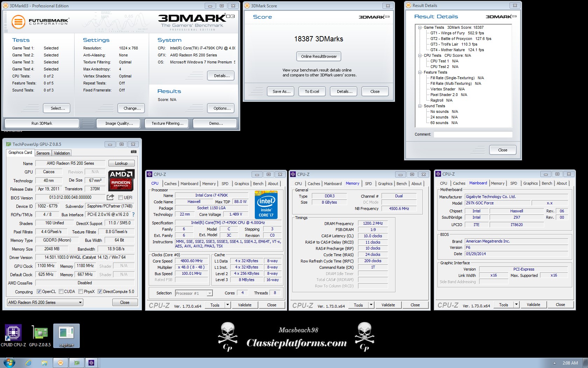
Task: Click the Online ResultBrowser button
Action: coord(319,56)
